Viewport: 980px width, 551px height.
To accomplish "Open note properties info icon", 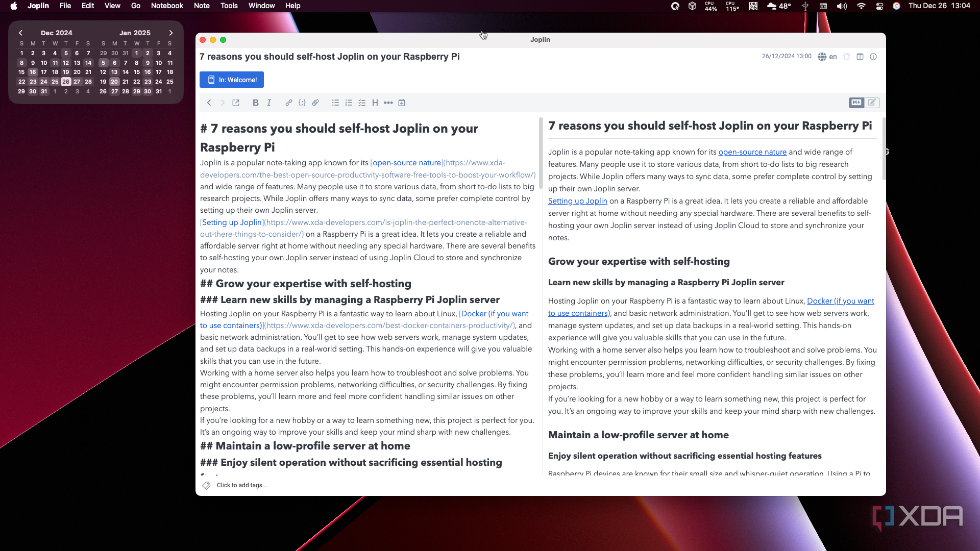I will (873, 57).
